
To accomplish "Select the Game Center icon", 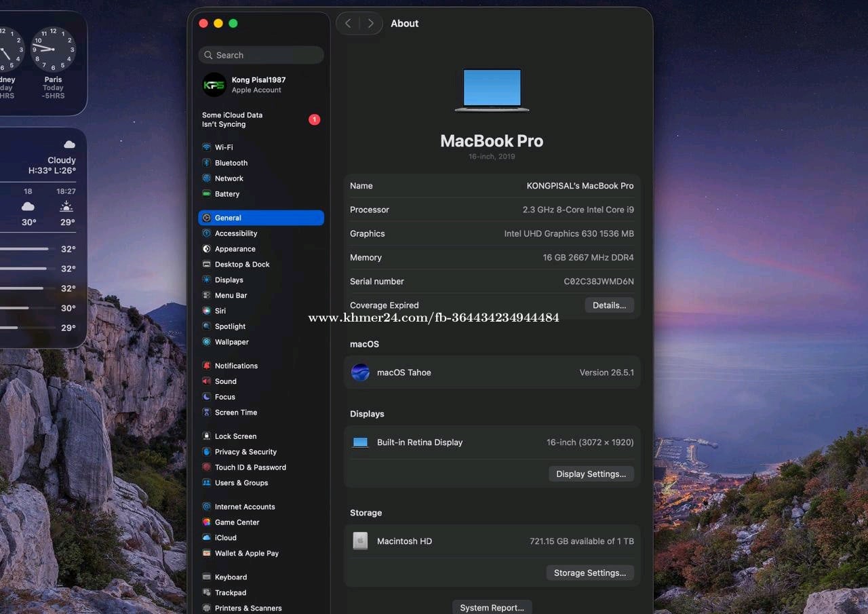I will click(x=206, y=522).
